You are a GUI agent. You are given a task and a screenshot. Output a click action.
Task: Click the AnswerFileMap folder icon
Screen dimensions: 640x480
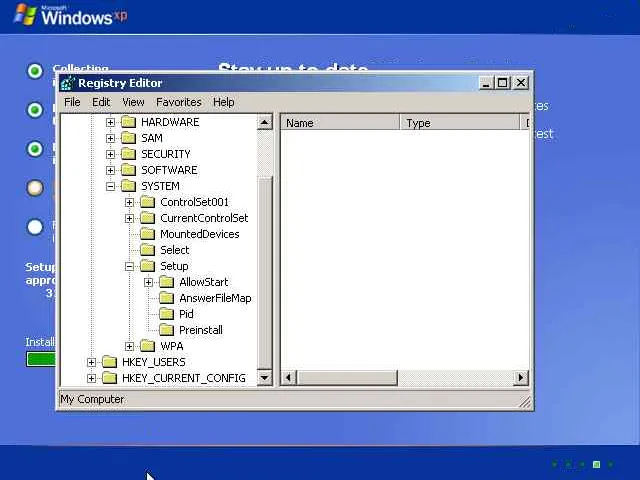(x=167, y=298)
